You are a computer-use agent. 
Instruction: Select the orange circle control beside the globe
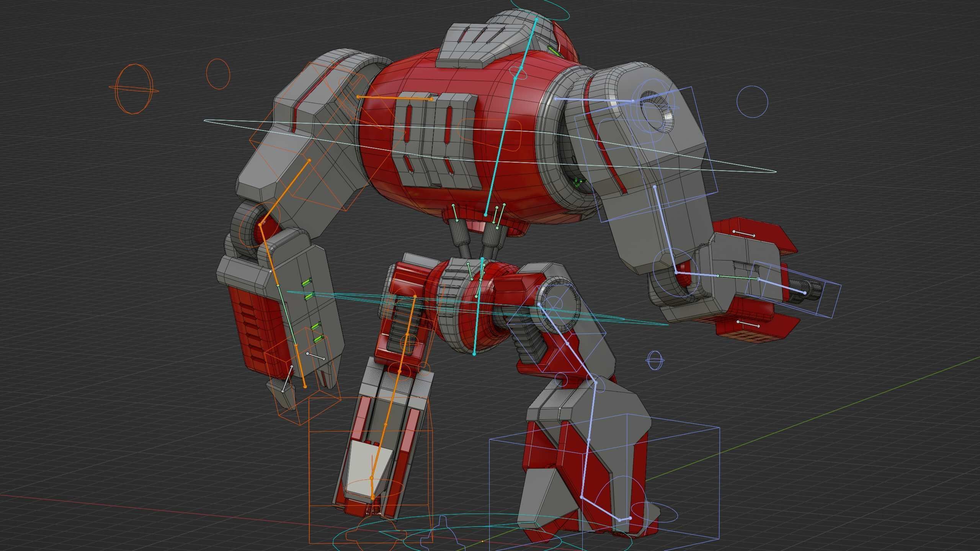(x=218, y=74)
